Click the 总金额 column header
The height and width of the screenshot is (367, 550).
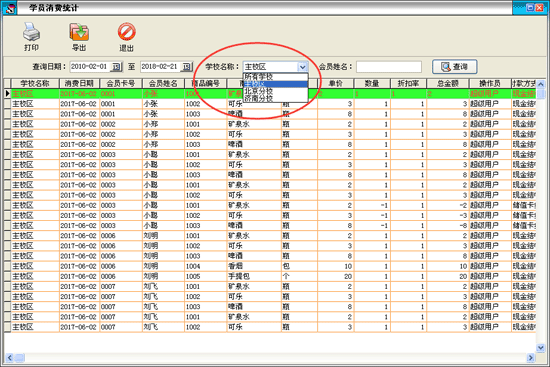[448, 84]
